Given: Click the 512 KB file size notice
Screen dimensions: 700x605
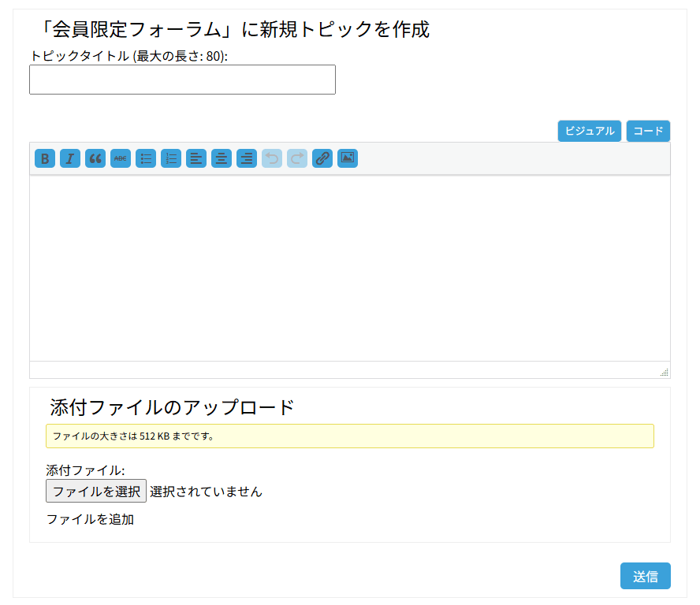Looking at the screenshot, I should tap(350, 436).
